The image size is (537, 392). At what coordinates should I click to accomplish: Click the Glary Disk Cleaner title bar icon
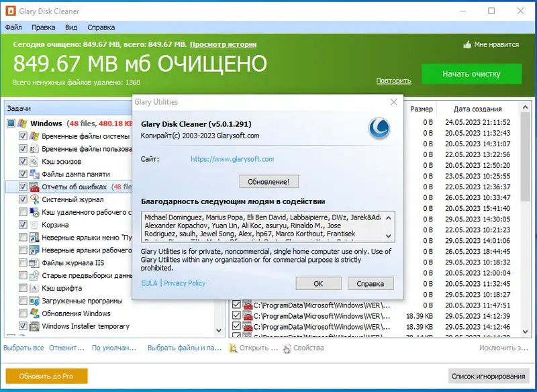tap(11, 11)
